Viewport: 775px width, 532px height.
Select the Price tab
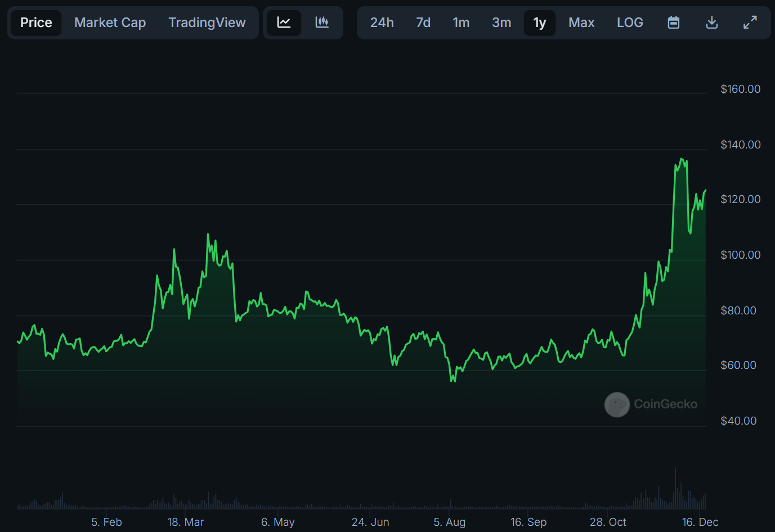[x=36, y=22]
